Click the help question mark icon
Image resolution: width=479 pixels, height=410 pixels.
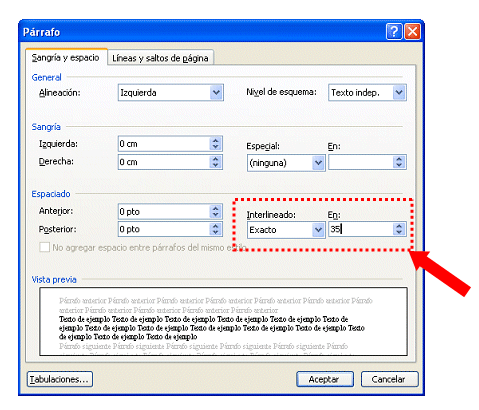pyautogui.click(x=394, y=32)
